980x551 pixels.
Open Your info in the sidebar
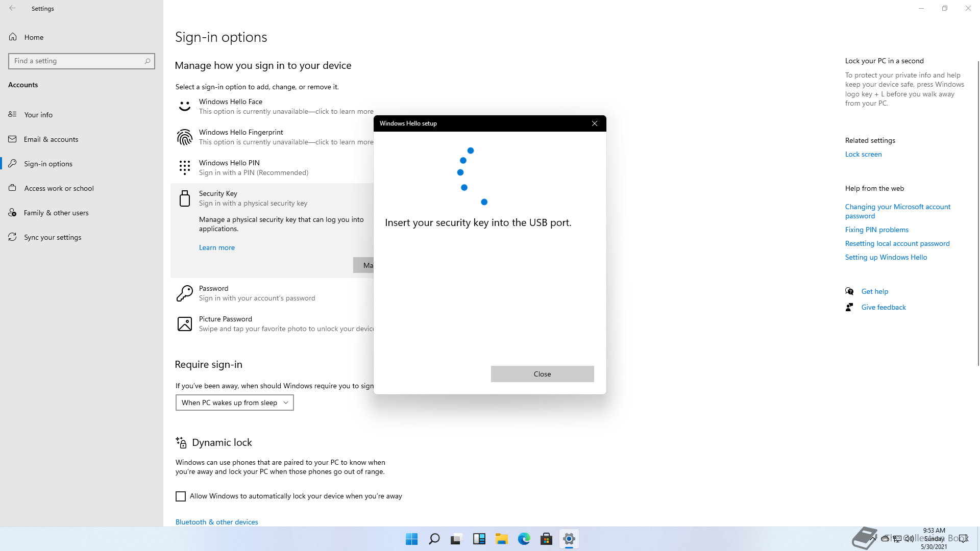click(x=38, y=115)
